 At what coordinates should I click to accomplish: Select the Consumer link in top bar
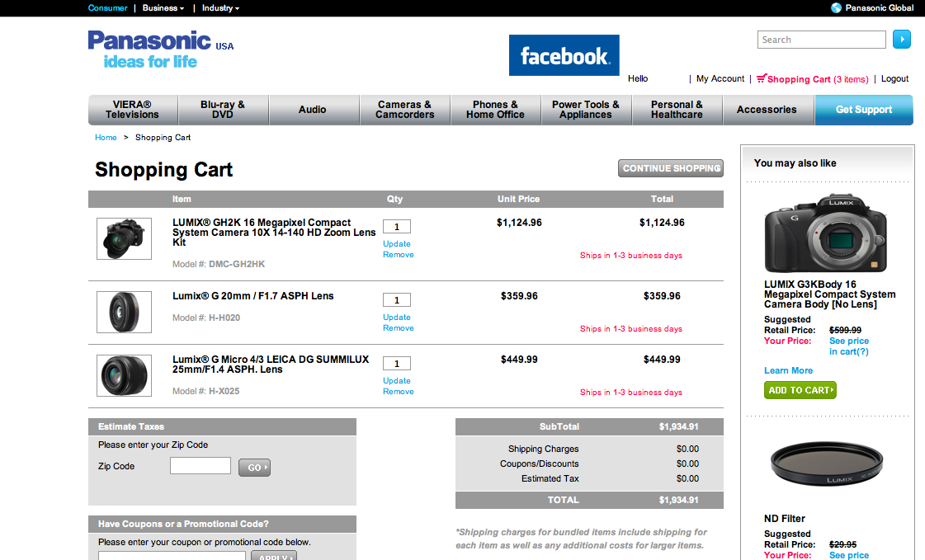tap(107, 8)
